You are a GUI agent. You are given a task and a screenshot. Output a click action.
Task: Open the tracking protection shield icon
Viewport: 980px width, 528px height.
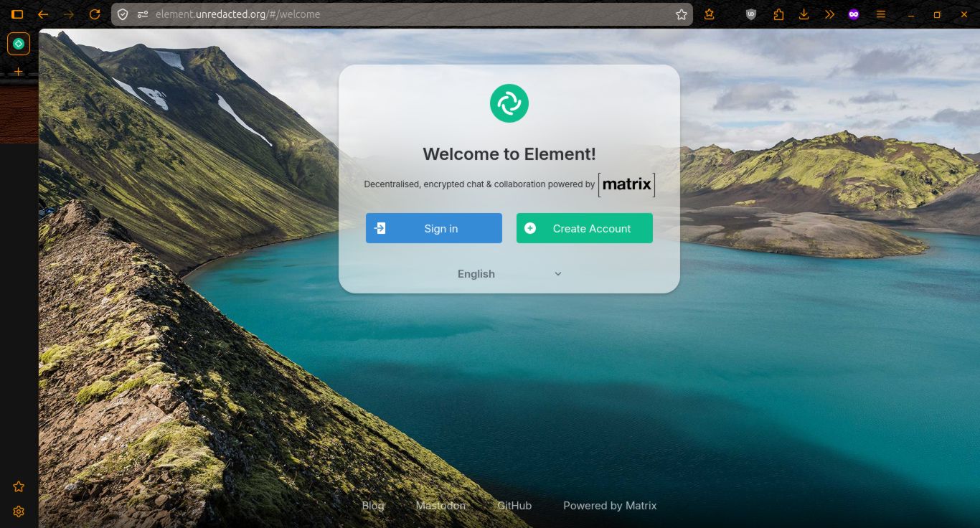[x=123, y=14]
